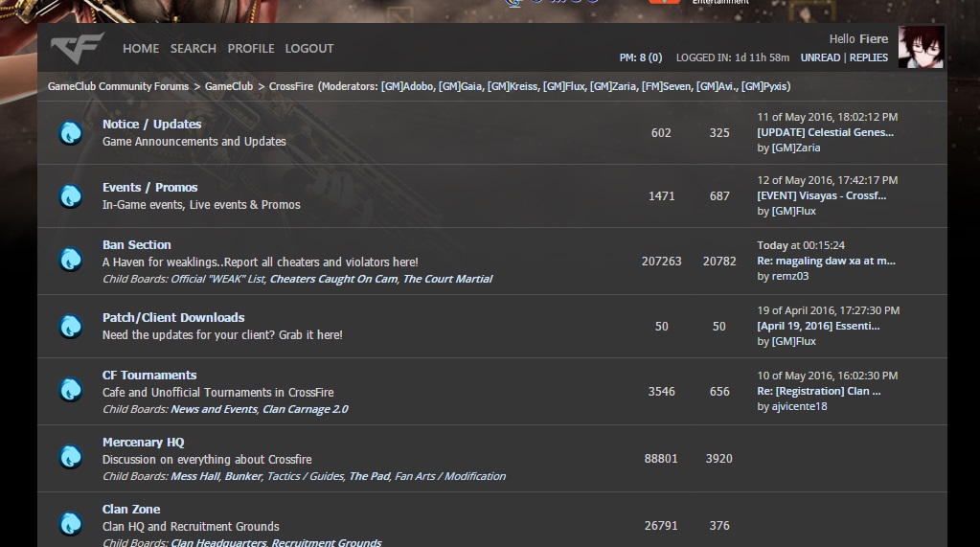980x547 pixels.
Task: Open [GM]Zaria under Notice last post
Action: tap(796, 148)
